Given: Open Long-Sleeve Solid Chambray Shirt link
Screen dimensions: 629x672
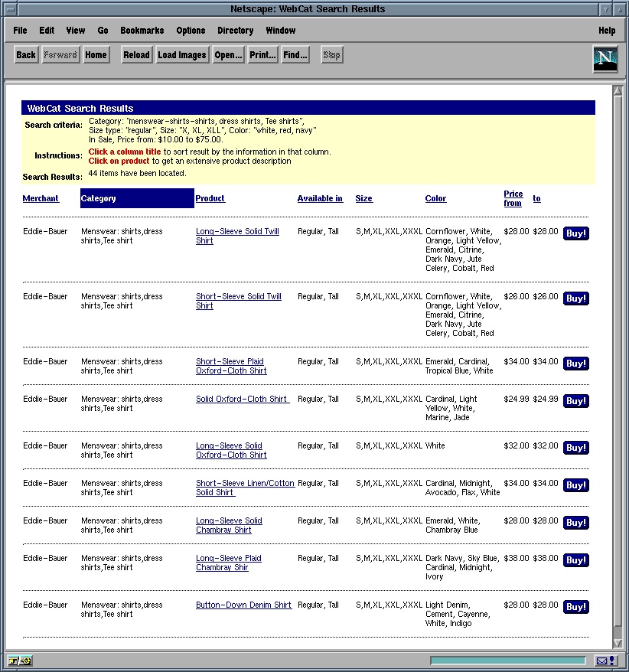Looking at the screenshot, I should pyautogui.click(x=230, y=525).
